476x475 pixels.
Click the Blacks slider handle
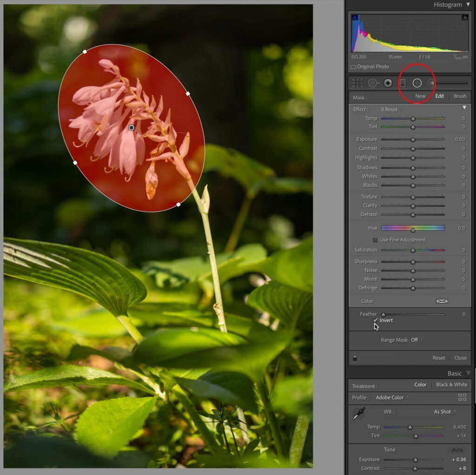point(413,185)
